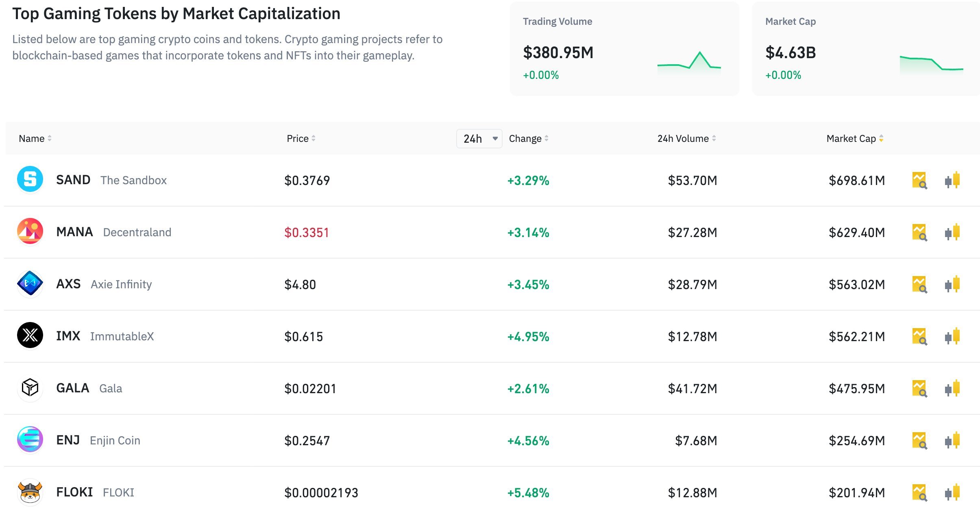Image resolution: width=980 pixels, height=518 pixels.
Task: Click SAND 24h volume $53.70M
Action: (x=693, y=180)
